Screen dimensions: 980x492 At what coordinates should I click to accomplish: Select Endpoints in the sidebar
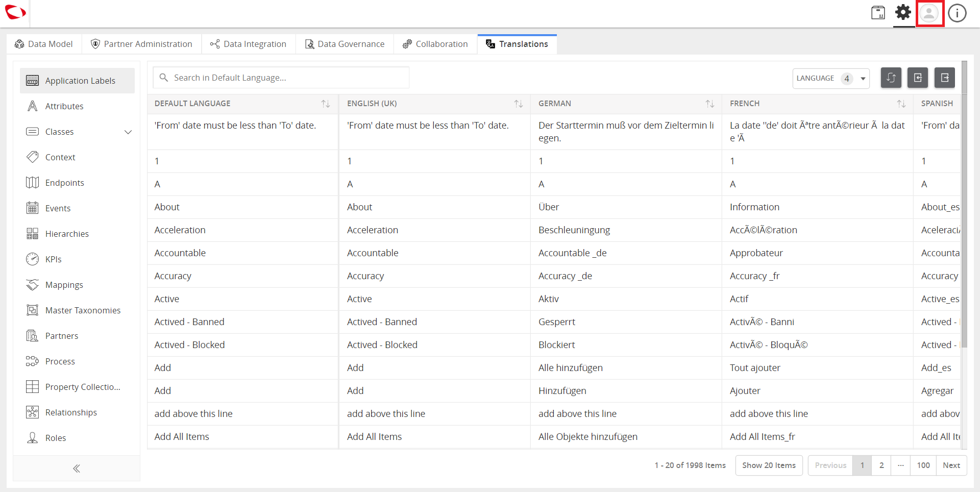click(77, 183)
